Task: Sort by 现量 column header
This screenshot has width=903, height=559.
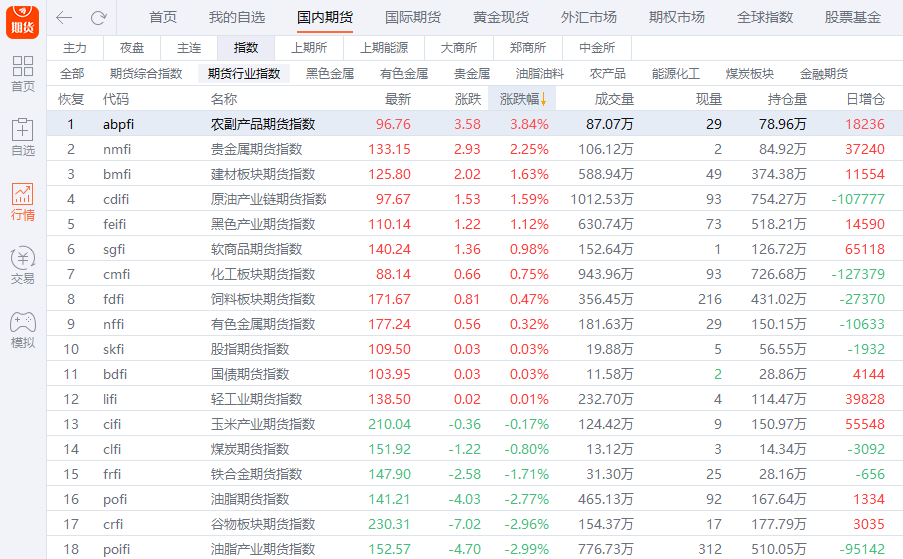Action: coord(709,99)
